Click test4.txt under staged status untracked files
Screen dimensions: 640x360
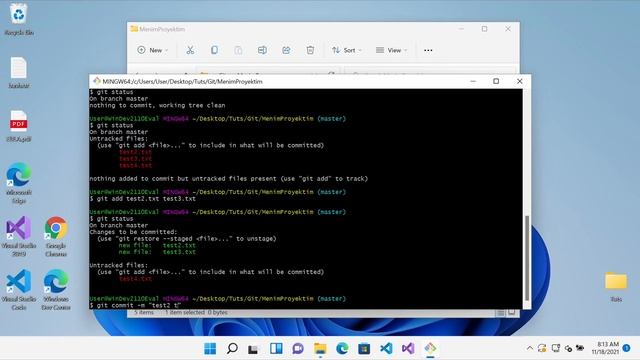136,279
